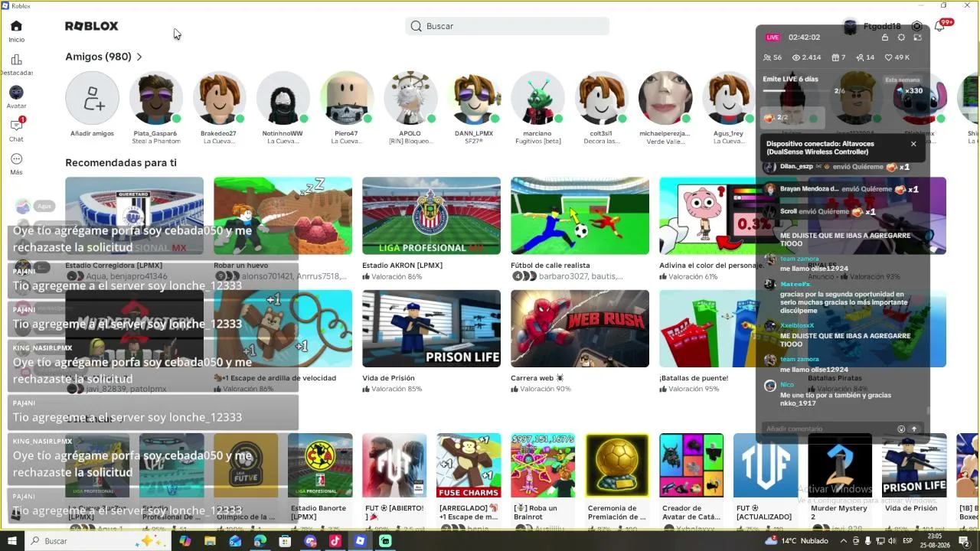Open the Ceremonia de Premiación game
980x551 pixels.
click(617, 465)
